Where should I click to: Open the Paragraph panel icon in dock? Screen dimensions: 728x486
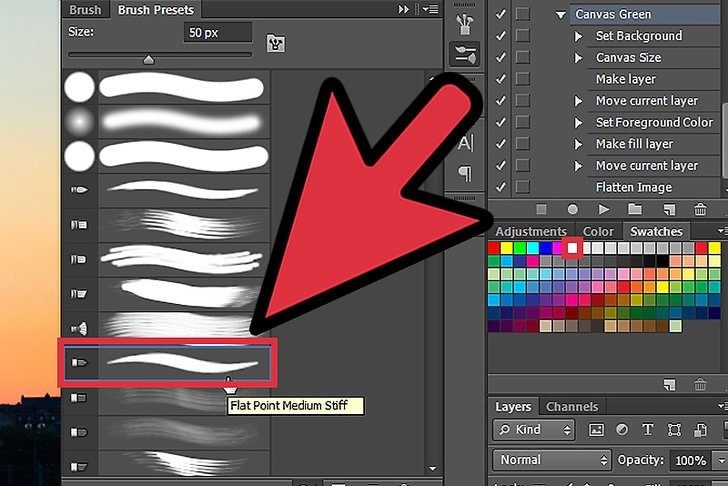tap(465, 173)
